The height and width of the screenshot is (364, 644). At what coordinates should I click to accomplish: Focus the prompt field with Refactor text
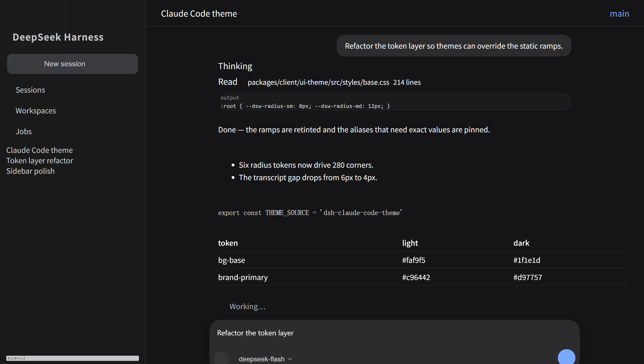tap(395, 333)
